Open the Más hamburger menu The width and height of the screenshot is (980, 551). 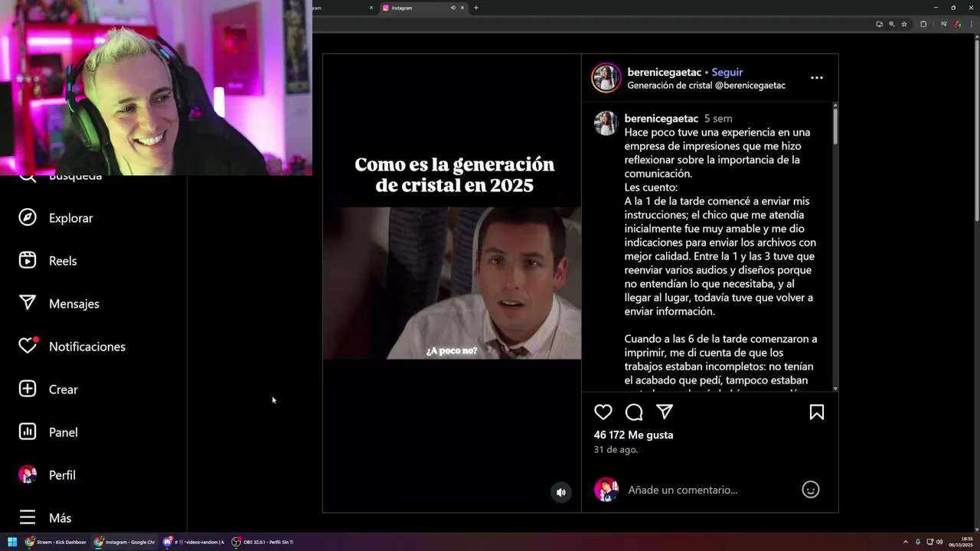[28, 517]
